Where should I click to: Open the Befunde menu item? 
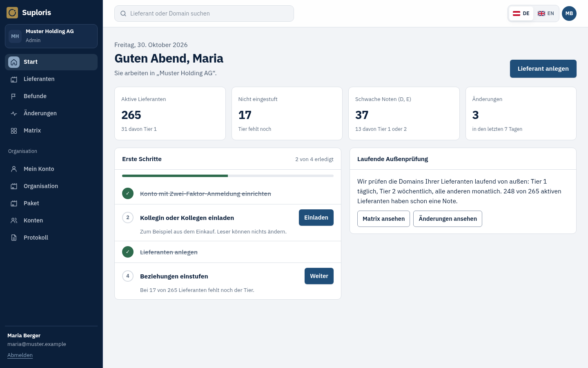(x=51, y=96)
